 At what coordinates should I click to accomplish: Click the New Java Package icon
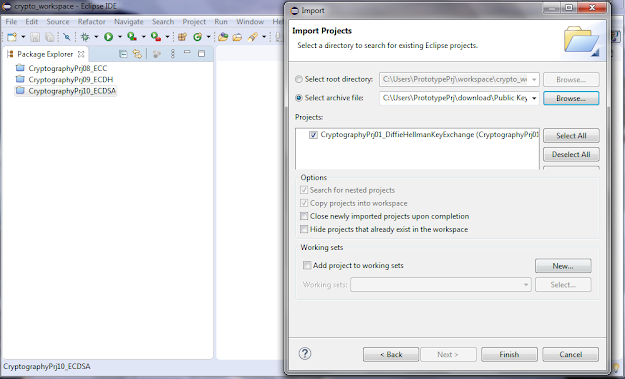pos(183,37)
